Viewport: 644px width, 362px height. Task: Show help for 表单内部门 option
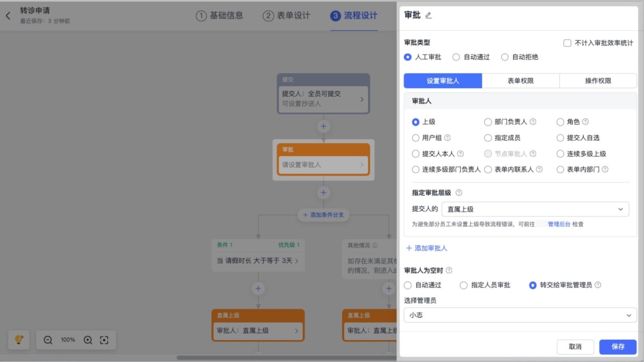coord(605,169)
